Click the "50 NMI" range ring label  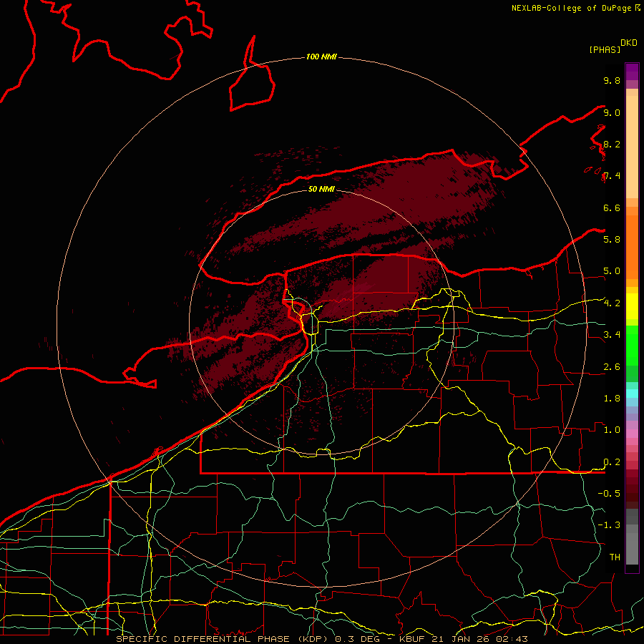coord(321,189)
